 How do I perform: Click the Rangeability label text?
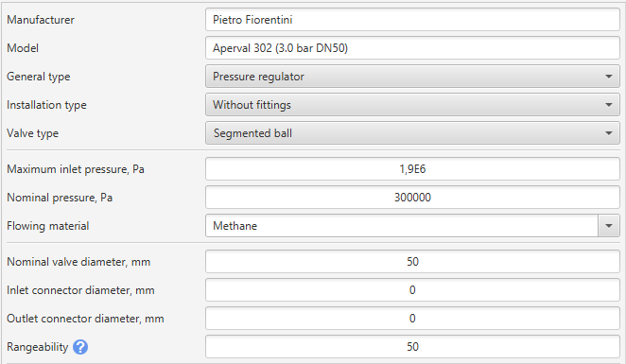tap(38, 347)
